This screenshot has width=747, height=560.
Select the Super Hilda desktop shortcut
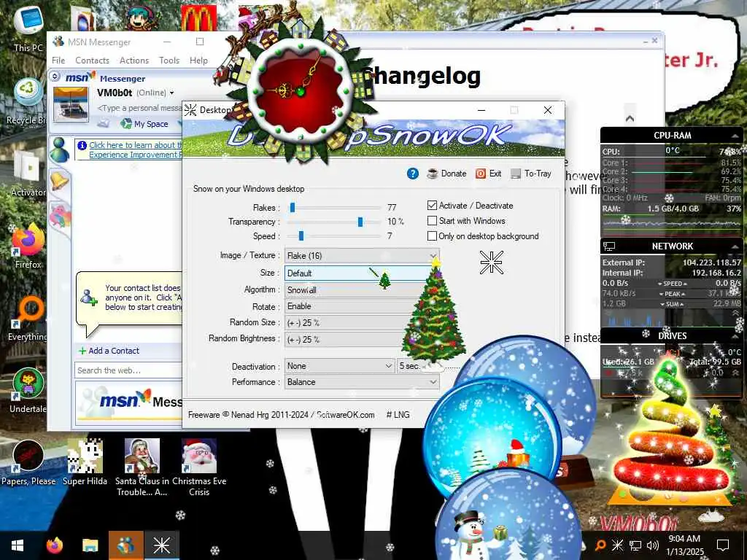(x=85, y=462)
